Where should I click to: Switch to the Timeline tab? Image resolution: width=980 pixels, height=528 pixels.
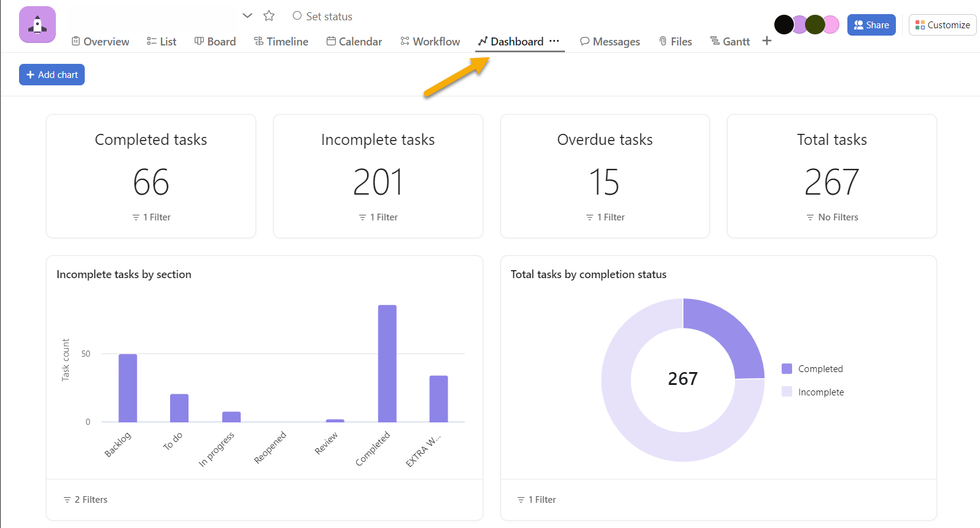tap(281, 41)
